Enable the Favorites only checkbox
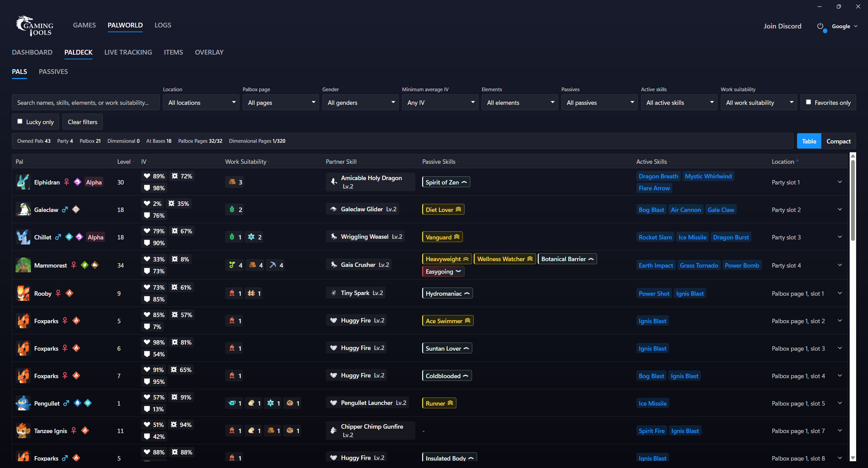The height and width of the screenshot is (468, 868). (x=809, y=102)
